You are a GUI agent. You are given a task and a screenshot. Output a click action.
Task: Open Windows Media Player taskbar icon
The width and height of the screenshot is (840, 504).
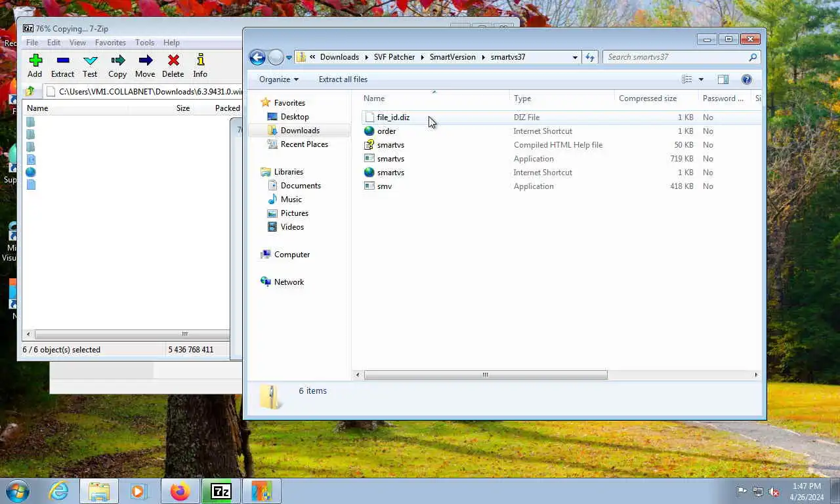(138, 491)
